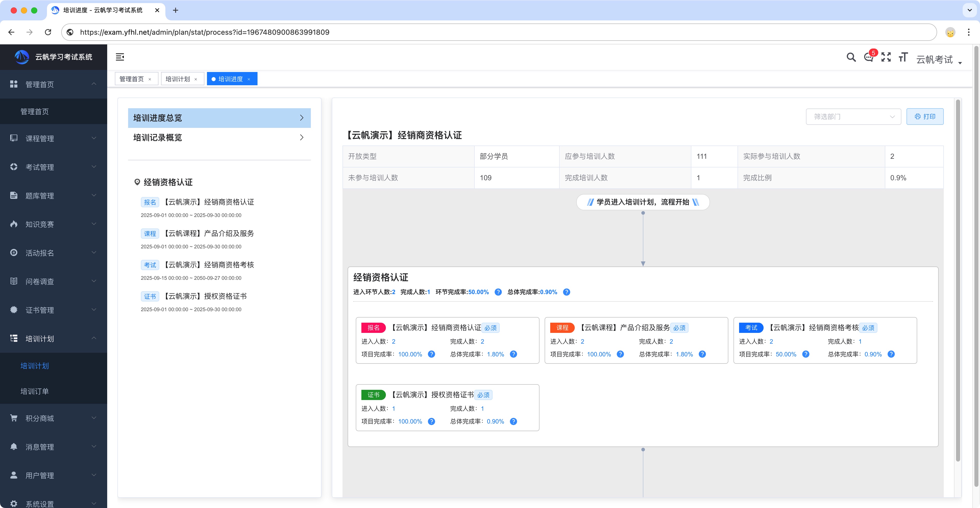
Task: Open the browser three-dot menu
Action: (x=969, y=32)
